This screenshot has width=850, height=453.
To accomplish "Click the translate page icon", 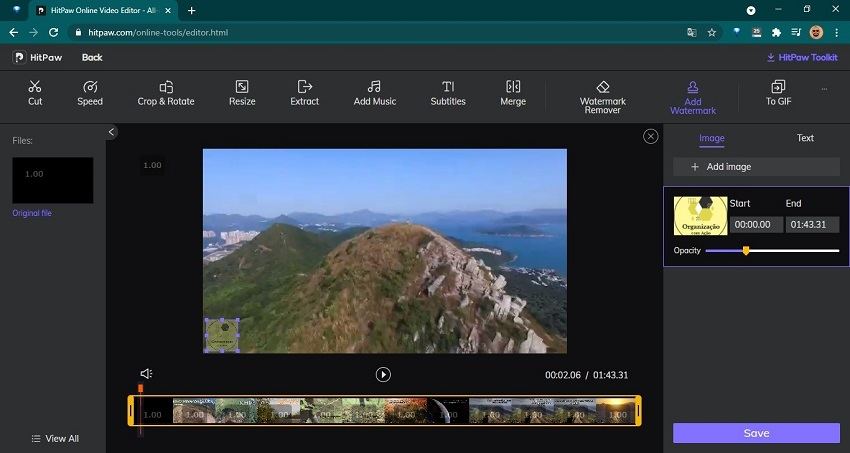I will (692, 33).
